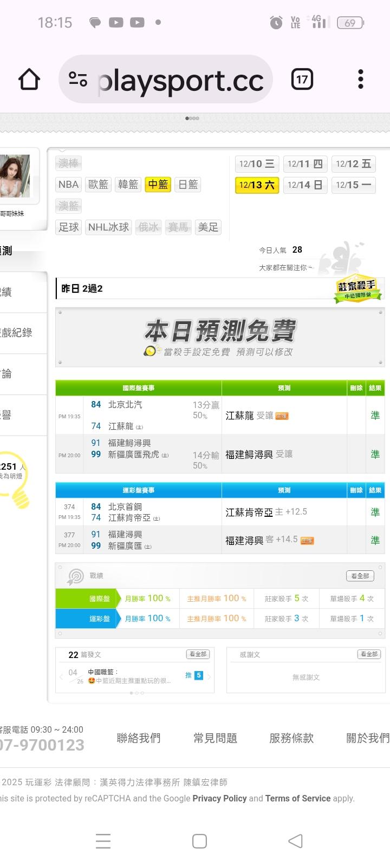Viewport: 390px width, 868px height.
Task: Tap the 國際盤賽事 table header
Action: [x=139, y=388]
